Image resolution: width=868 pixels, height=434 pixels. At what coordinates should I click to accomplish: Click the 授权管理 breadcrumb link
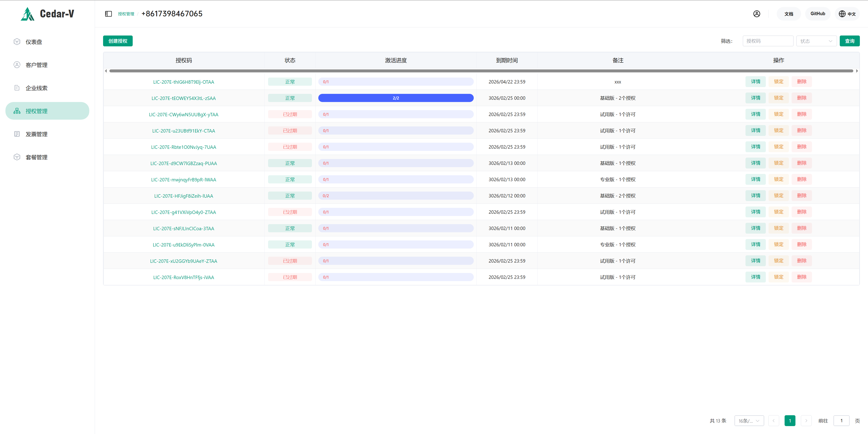click(126, 14)
